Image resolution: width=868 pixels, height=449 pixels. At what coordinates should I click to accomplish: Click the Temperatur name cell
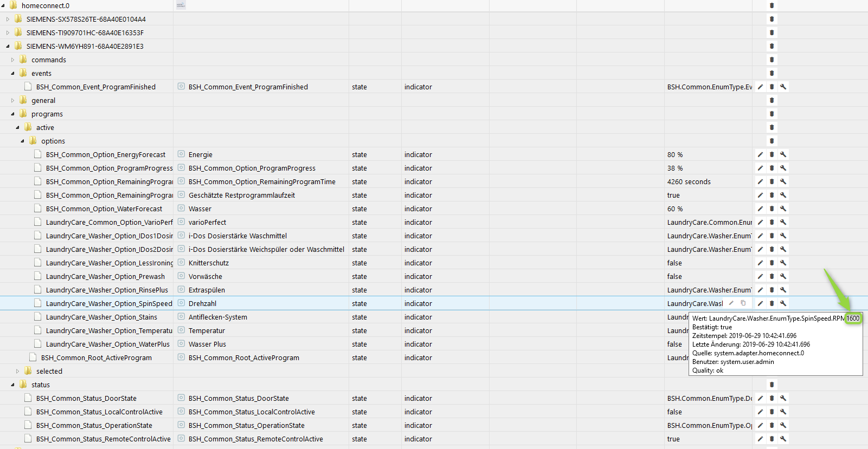207,330
